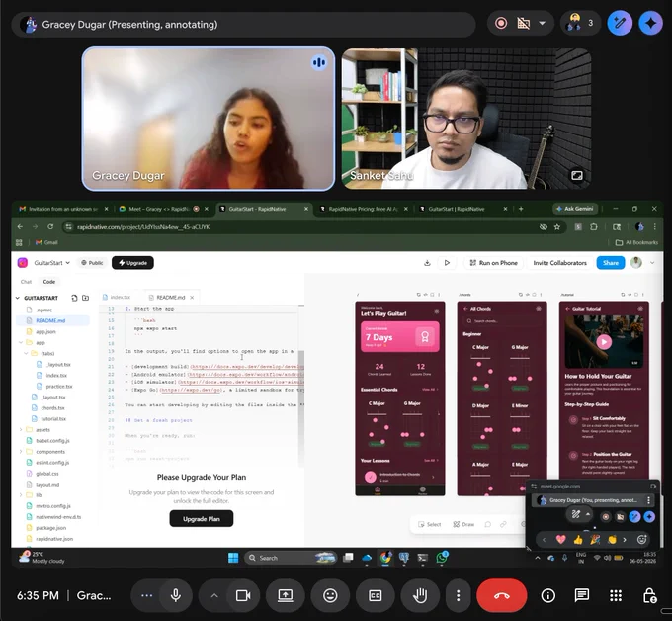672x621 pixels.
Task: Click the Chrome address bar URL
Action: pyautogui.click(x=143, y=227)
